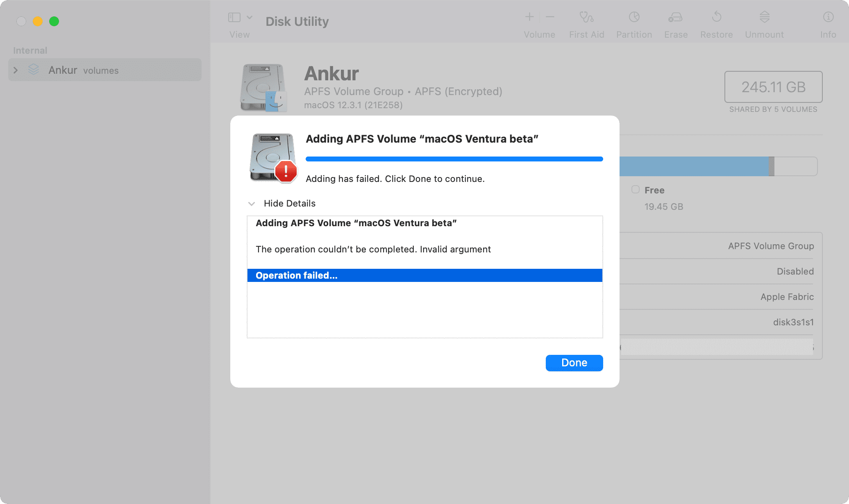
Task: Click the failed disk icon with red alert badge
Action: click(273, 158)
